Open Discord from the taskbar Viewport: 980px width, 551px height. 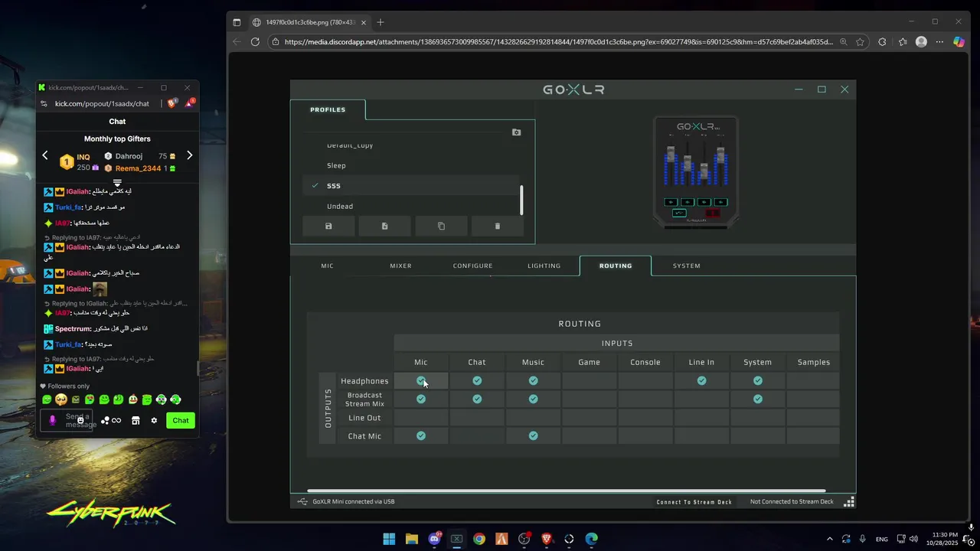click(x=434, y=539)
